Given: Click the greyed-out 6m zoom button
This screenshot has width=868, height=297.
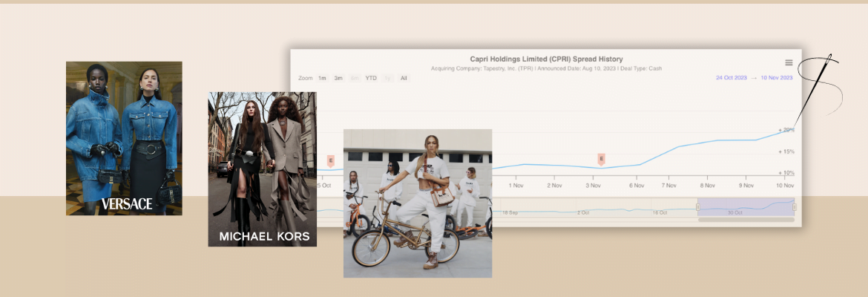Looking at the screenshot, I should [x=355, y=78].
